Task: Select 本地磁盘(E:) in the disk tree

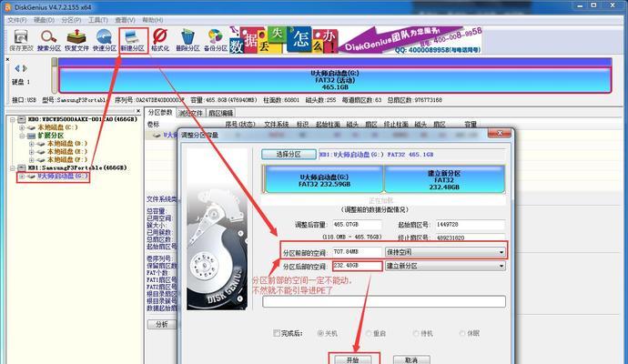Action: pos(67,152)
